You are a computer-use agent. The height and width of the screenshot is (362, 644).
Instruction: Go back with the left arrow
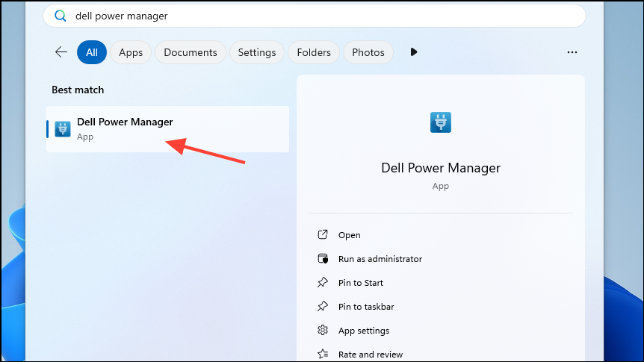point(61,52)
